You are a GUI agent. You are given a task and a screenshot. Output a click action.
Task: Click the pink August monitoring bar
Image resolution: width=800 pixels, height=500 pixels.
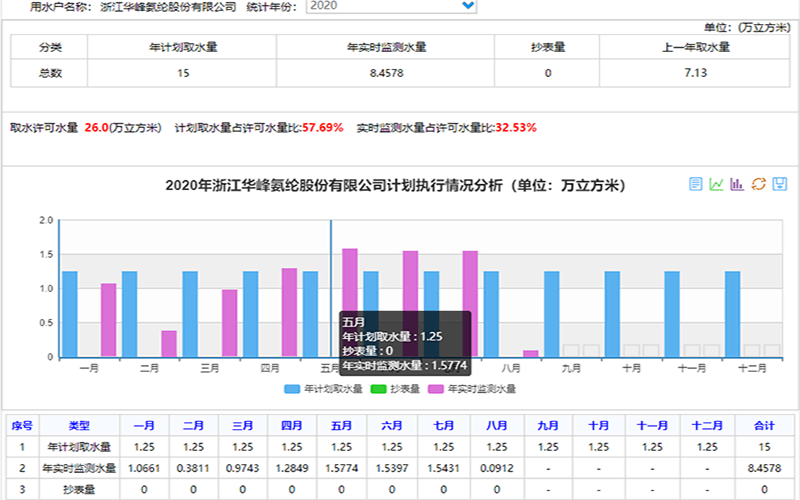click(530, 353)
